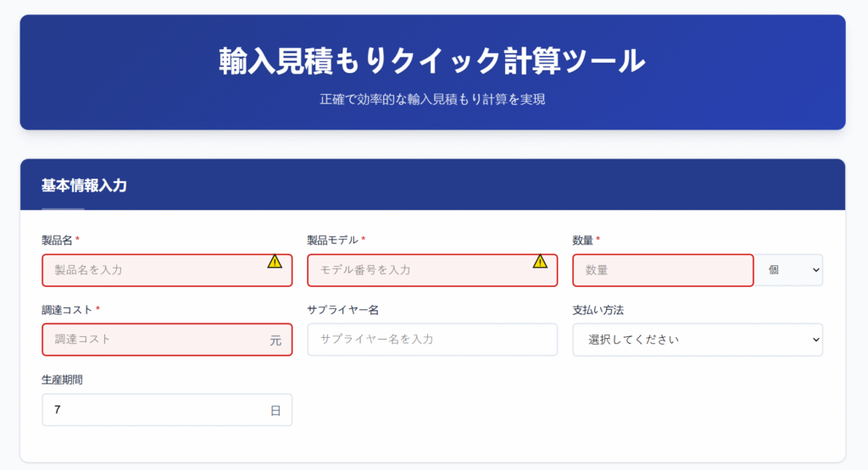
Task: Select the 基本情報入力 section header
Action: pyautogui.click(x=84, y=185)
